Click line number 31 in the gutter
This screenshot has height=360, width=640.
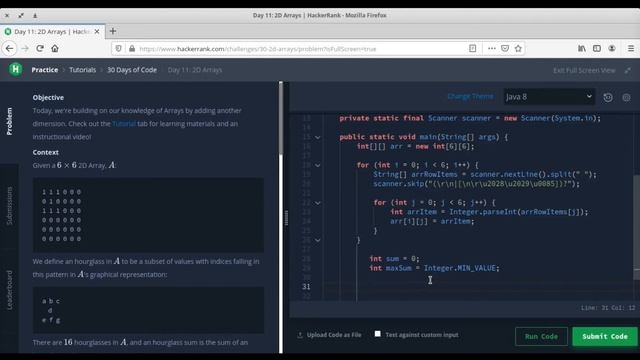[306, 287]
